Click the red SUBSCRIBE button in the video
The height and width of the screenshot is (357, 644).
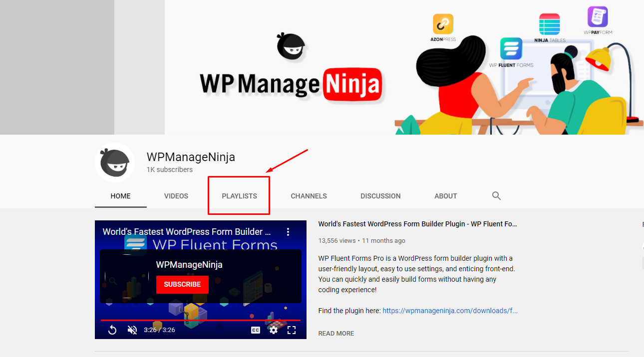[182, 284]
